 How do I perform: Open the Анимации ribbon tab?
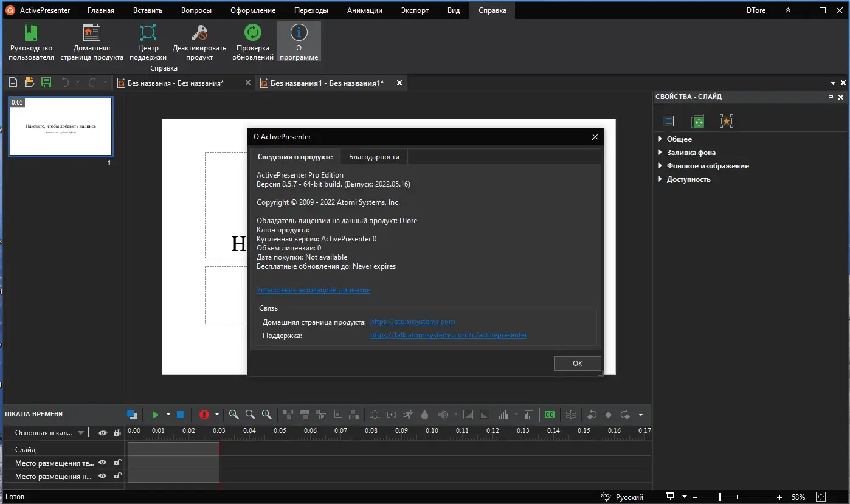point(364,10)
